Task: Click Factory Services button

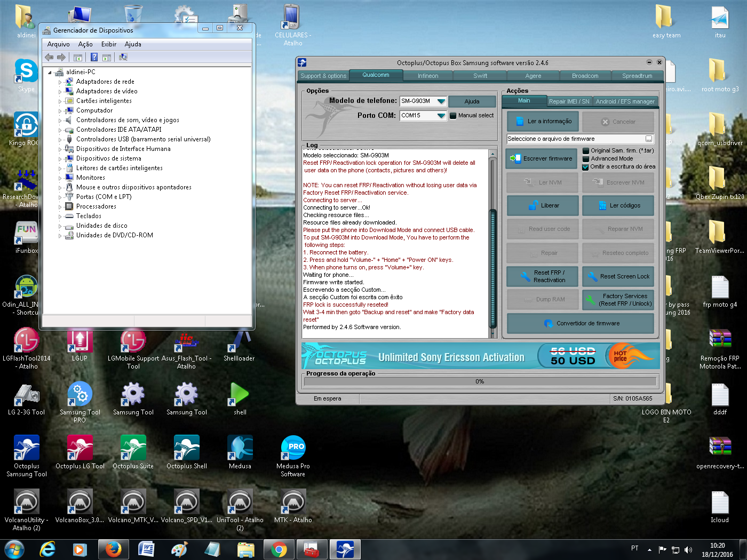Action: click(618, 300)
